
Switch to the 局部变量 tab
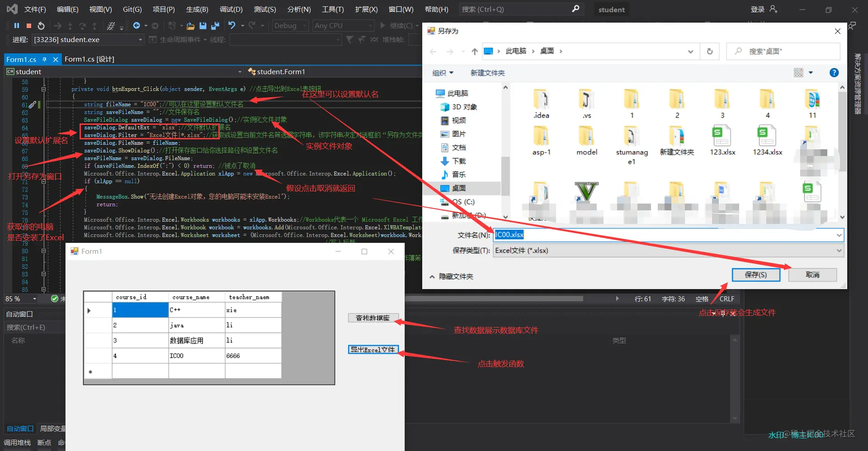click(52, 428)
